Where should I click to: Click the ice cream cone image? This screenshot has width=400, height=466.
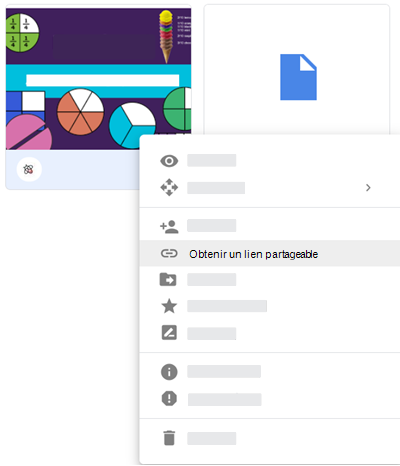click(166, 36)
